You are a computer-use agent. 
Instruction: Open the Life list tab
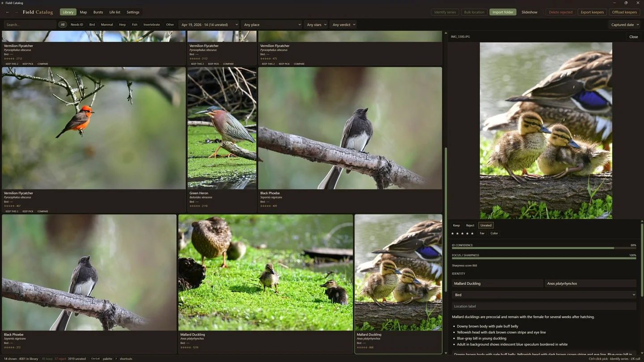tap(115, 12)
